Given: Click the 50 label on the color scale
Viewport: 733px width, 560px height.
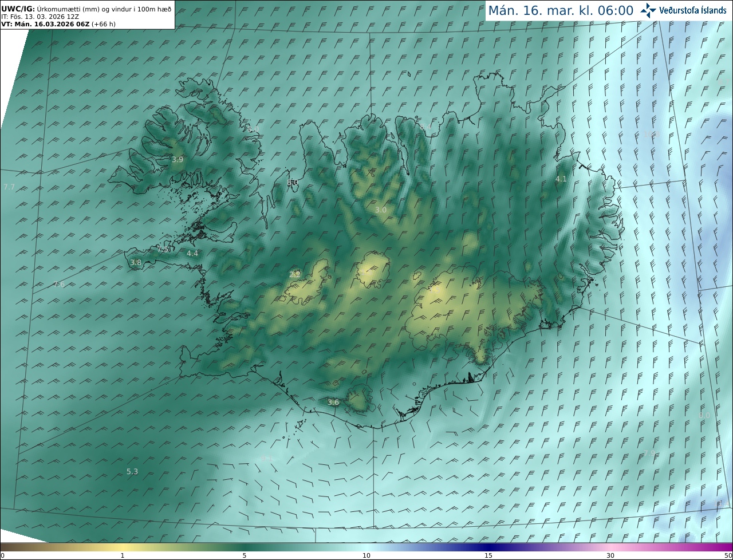Looking at the screenshot, I should click(x=728, y=555).
